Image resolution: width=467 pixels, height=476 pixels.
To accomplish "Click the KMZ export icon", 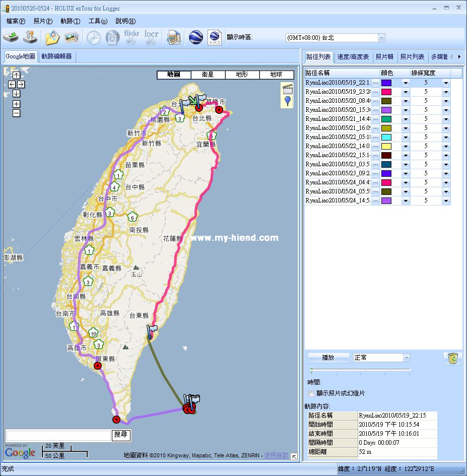I will (x=215, y=38).
